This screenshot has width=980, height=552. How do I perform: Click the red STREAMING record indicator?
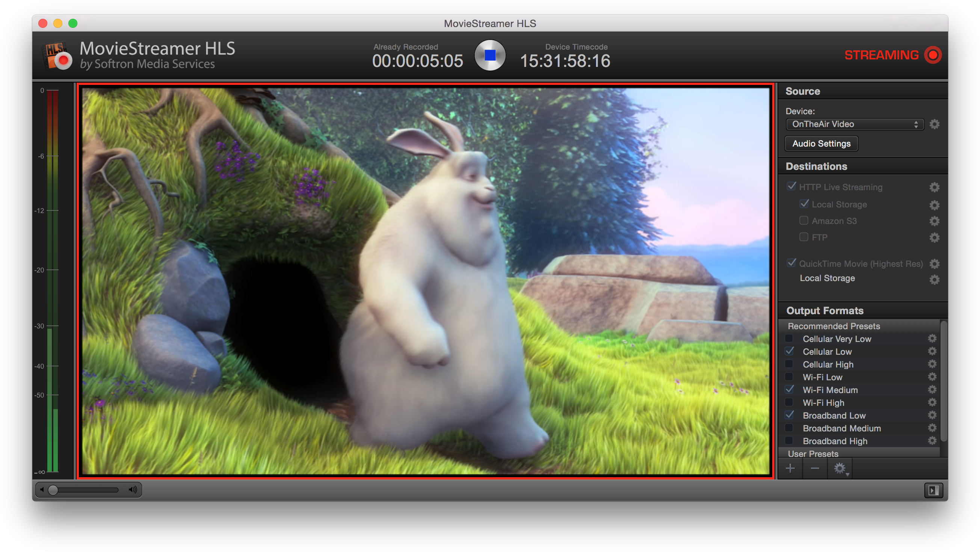pos(933,55)
